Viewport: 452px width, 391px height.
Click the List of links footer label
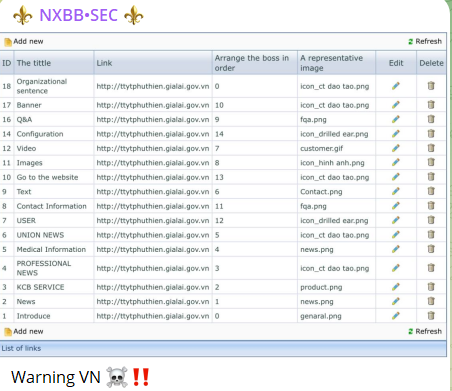point(21,348)
